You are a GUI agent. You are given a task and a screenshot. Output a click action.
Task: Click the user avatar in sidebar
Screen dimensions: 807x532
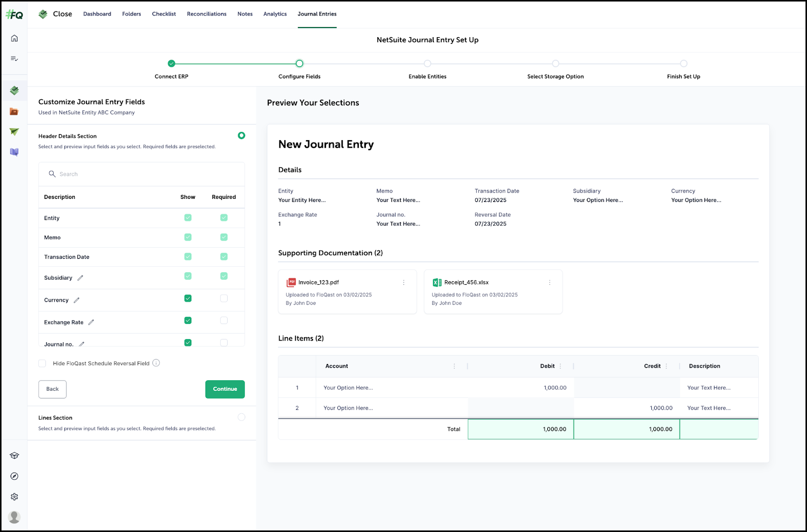(x=15, y=516)
